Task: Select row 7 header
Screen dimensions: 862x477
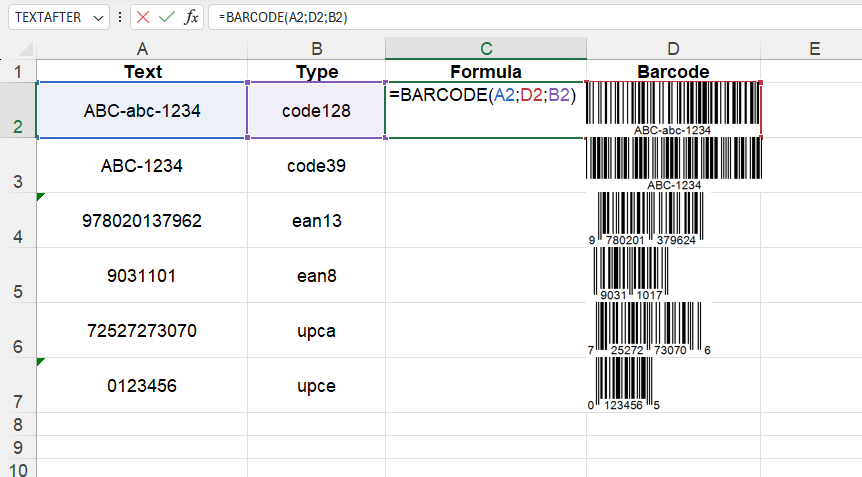Action: pyautogui.click(x=18, y=385)
